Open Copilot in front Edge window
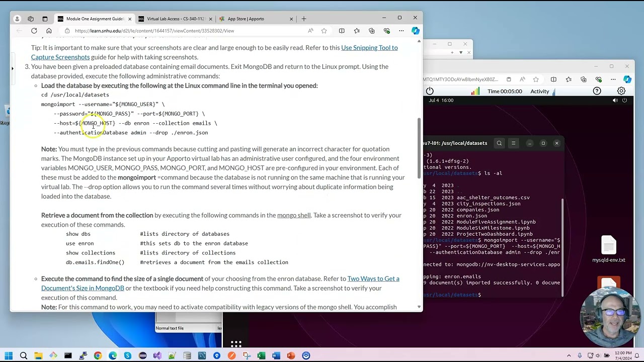Viewport: 644px width, 362px height. tap(415, 31)
